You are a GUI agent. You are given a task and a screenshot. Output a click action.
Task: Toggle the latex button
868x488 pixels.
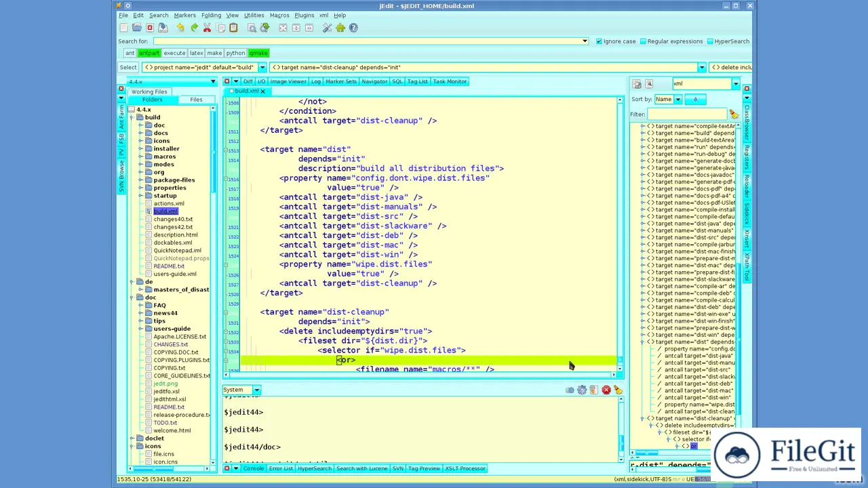[196, 53]
